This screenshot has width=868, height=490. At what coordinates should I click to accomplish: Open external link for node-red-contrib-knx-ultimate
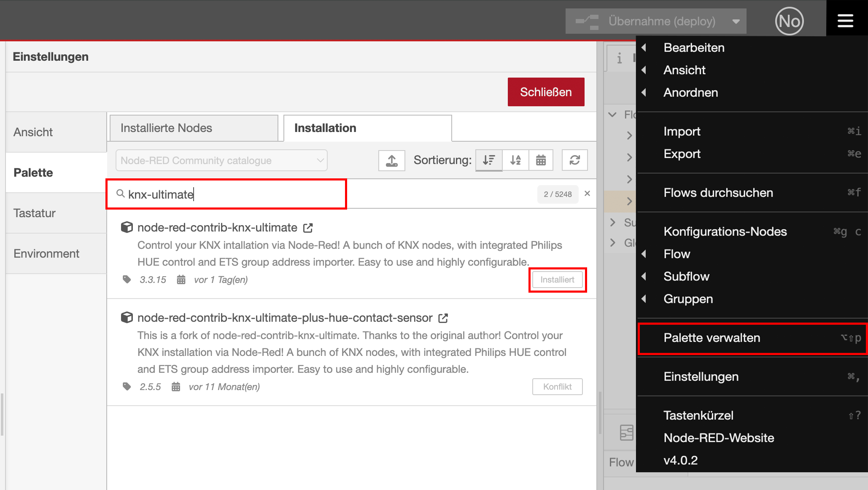[308, 228]
